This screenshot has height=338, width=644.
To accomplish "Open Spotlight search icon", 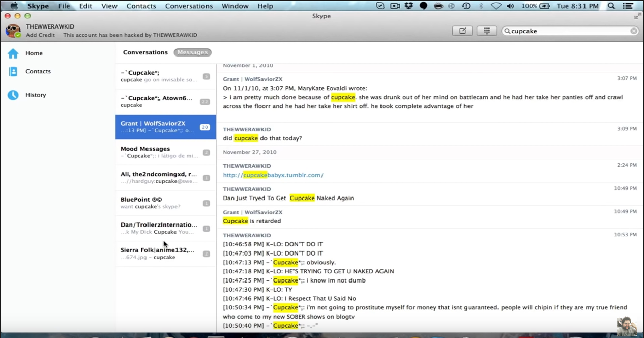I will pyautogui.click(x=612, y=6).
